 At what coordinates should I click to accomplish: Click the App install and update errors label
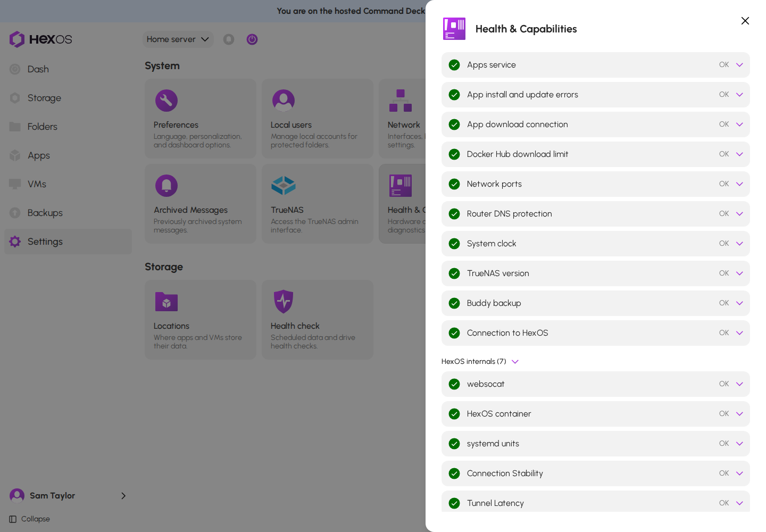[522, 95]
